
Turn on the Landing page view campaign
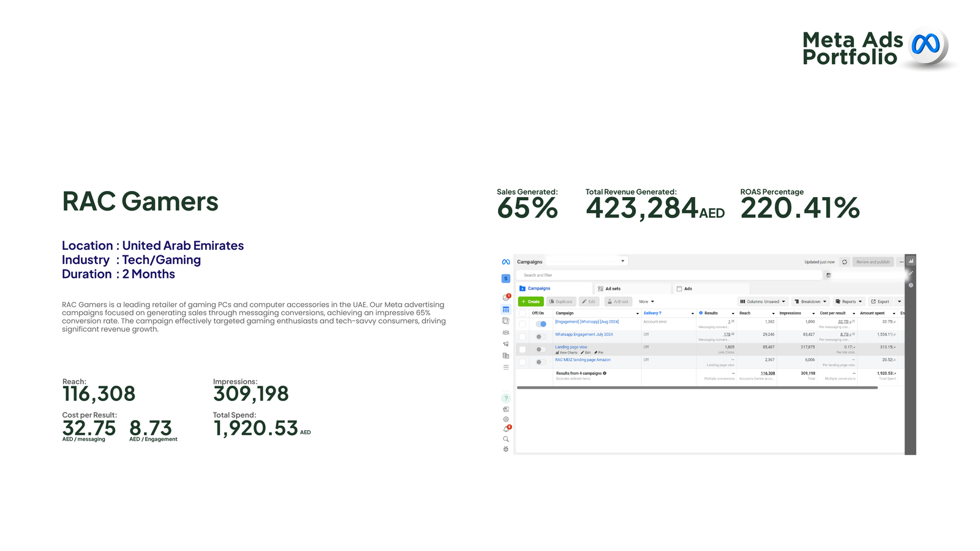(541, 350)
